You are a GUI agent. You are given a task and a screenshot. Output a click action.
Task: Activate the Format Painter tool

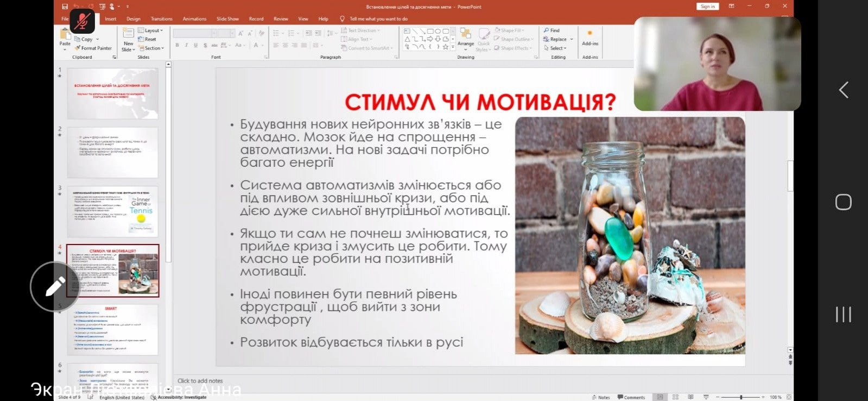[x=93, y=48]
